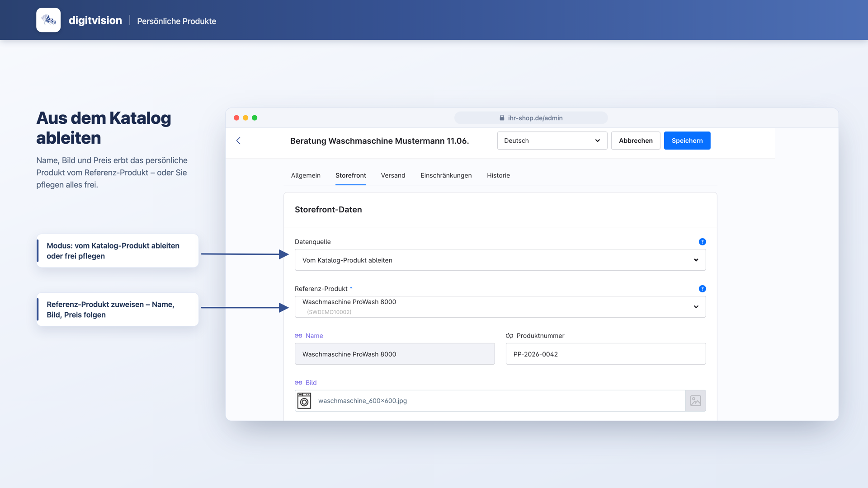This screenshot has width=868, height=488.
Task: Open help icon next to Referenz-Produkt
Action: 702,289
